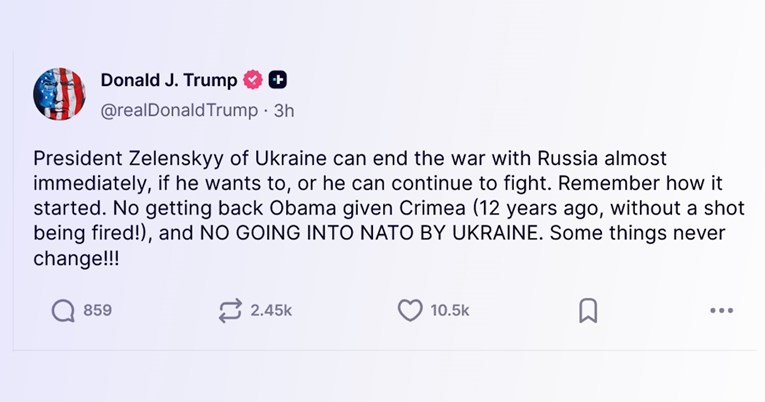Like the post with the heart icon
Image resolution: width=765 pixels, height=402 pixels.
click(410, 311)
